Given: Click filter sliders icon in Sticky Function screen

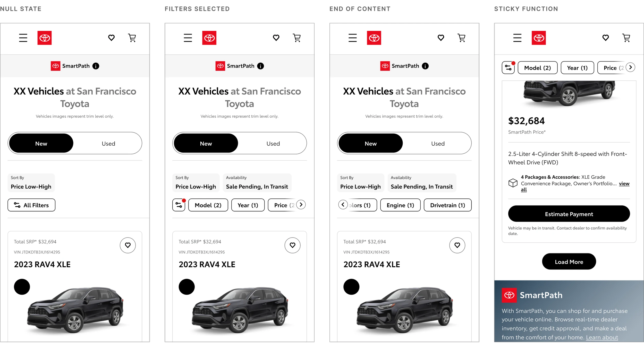Looking at the screenshot, I should tap(508, 68).
